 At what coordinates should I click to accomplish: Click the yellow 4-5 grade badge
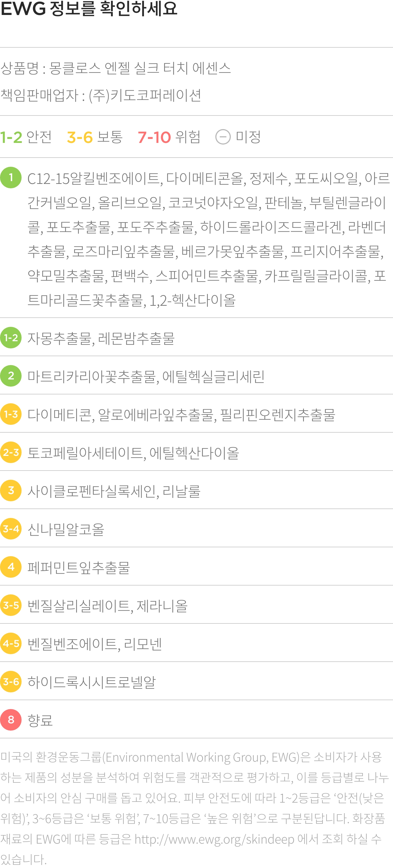[11, 643]
